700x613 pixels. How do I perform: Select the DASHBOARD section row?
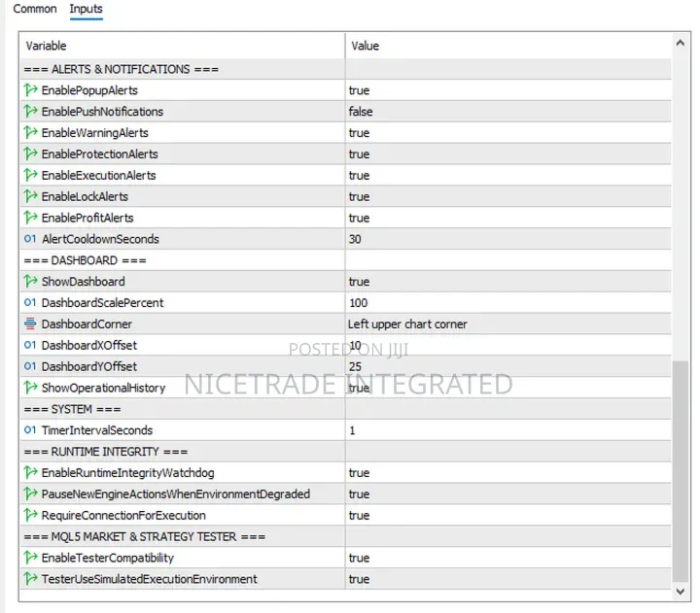click(x=345, y=260)
